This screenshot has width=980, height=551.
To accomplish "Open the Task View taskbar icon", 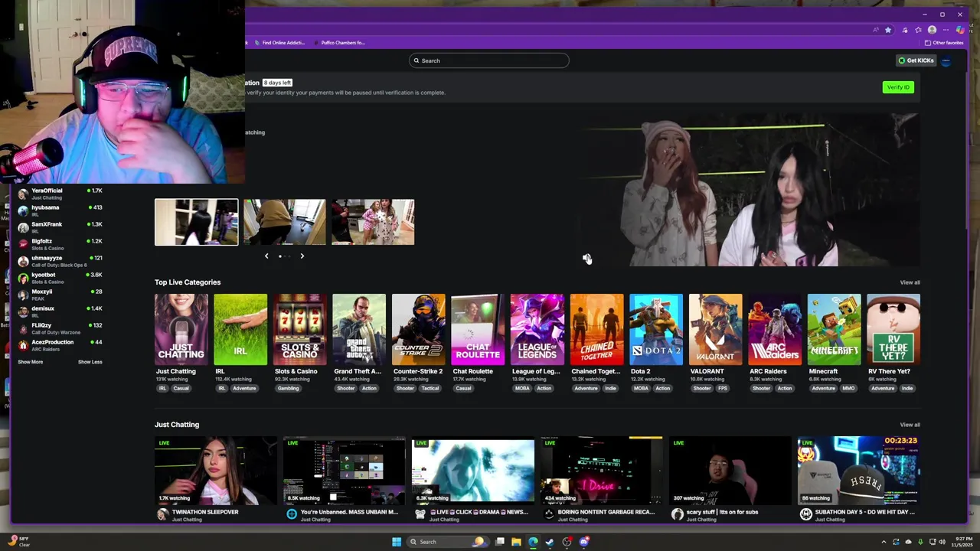I will point(500,542).
